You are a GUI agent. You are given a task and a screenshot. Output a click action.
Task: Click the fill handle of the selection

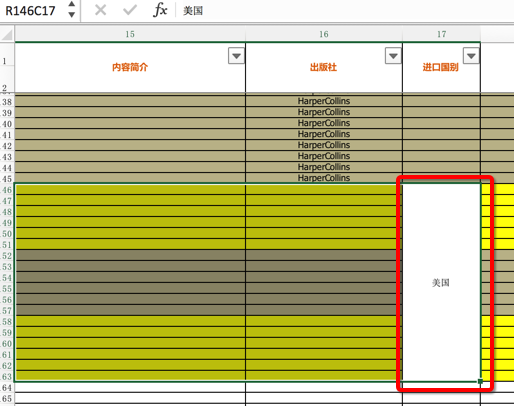[x=480, y=381]
